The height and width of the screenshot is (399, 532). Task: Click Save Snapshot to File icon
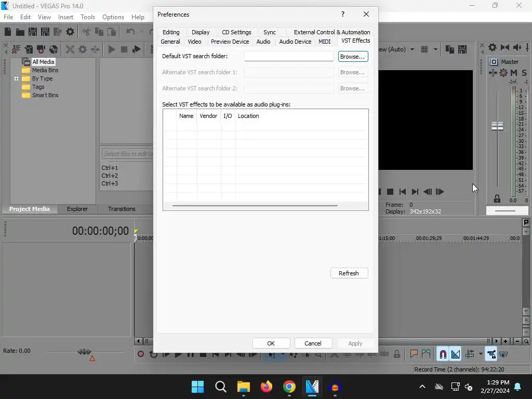[462, 49]
